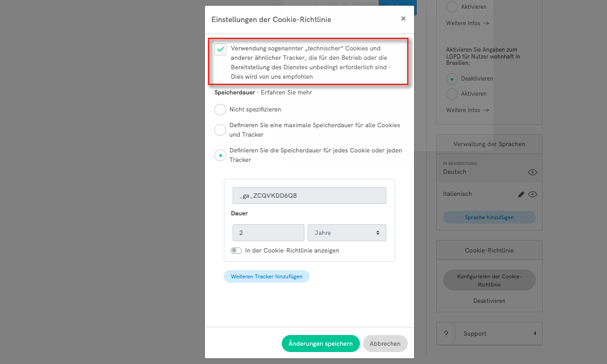Image resolution: width=607 pixels, height=364 pixels.
Task: Select 'Nicht spezifizieren' retention option
Action: tap(220, 110)
